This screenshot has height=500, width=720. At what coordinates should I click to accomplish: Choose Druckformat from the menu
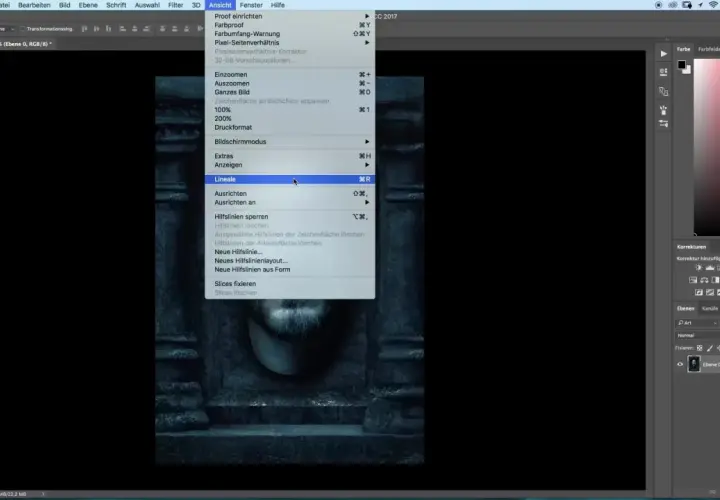290,127
